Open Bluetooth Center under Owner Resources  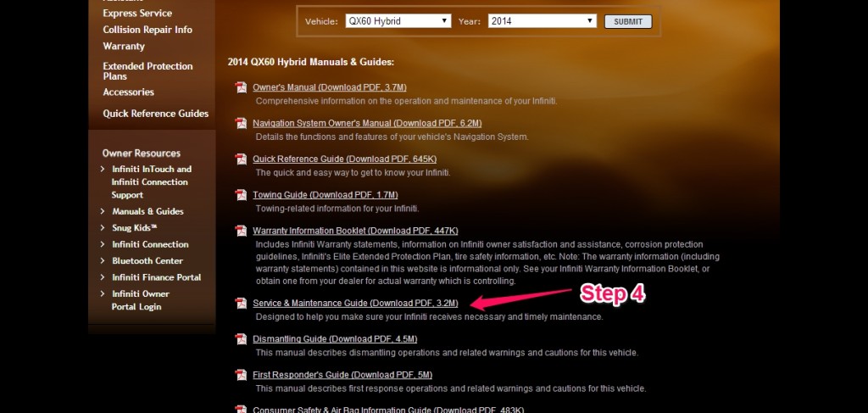[x=147, y=260]
